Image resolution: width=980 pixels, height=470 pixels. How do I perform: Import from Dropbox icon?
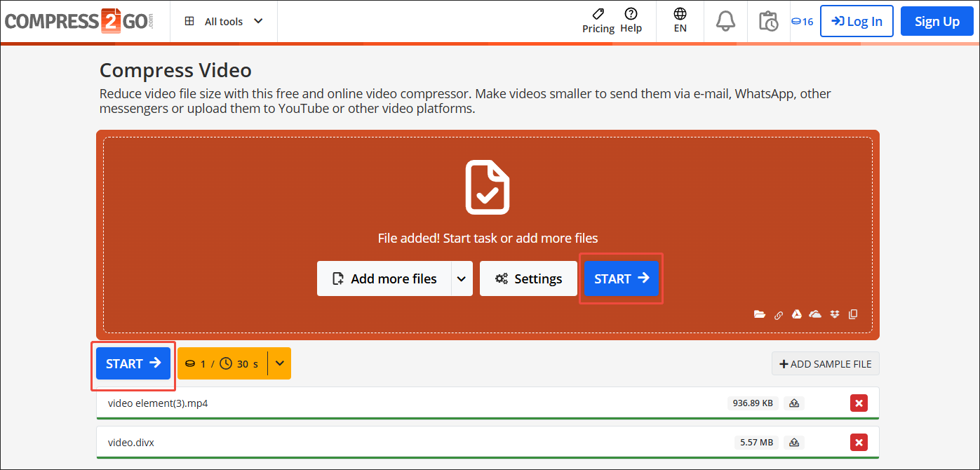point(834,314)
